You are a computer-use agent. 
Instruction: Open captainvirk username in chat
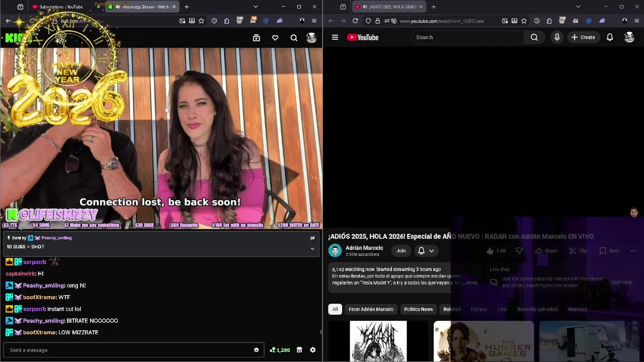pos(21,274)
